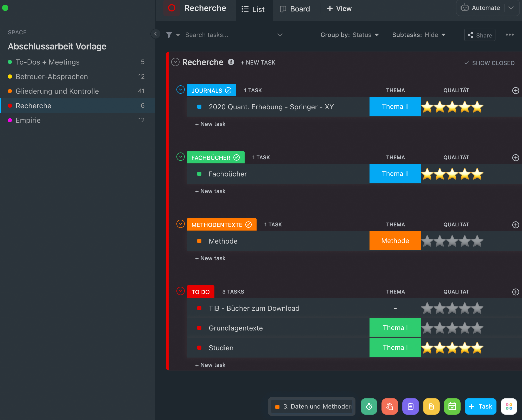
Task: Open the apps grid icon
Action: (509, 406)
